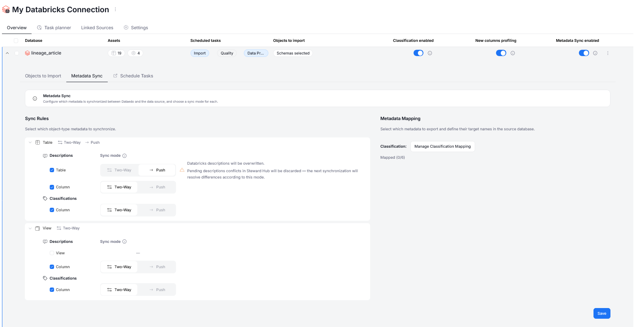Collapse the Table sync rules section
This screenshot has width=644, height=327.
(x=30, y=143)
